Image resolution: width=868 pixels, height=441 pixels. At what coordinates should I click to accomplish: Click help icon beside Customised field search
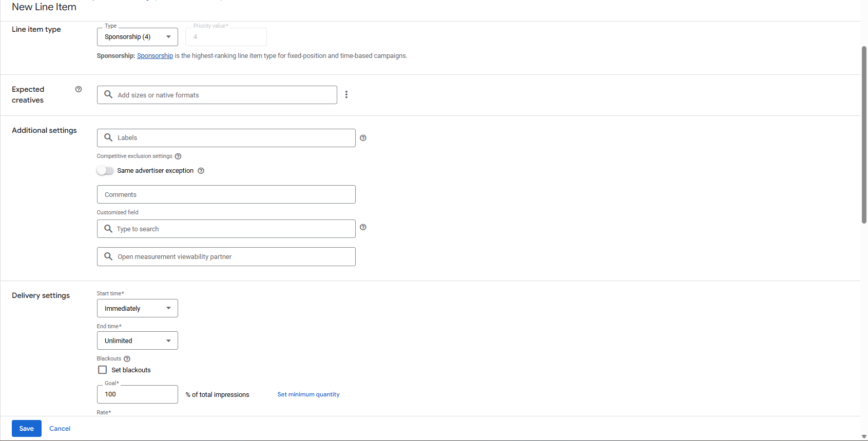click(x=363, y=227)
